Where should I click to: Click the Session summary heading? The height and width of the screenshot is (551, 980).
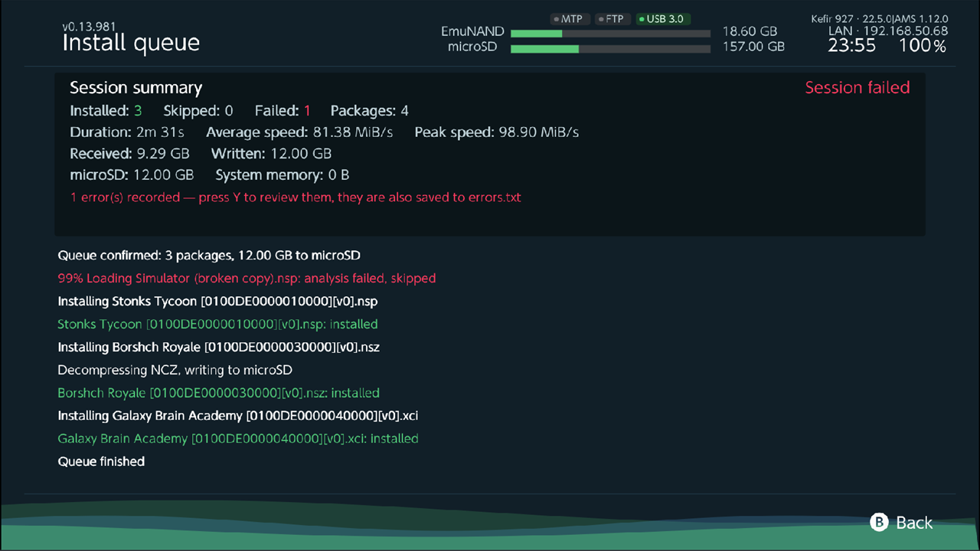point(136,87)
